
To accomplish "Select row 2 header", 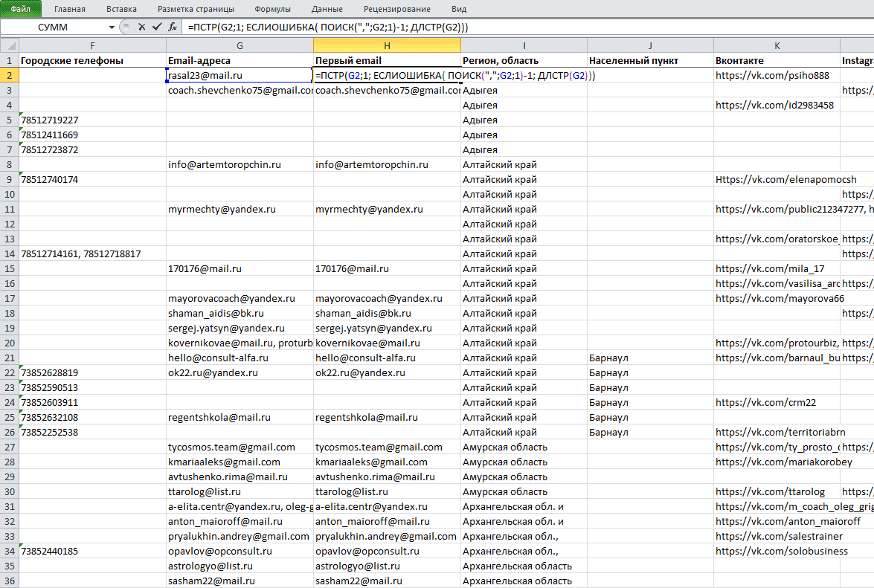I will coord(10,75).
